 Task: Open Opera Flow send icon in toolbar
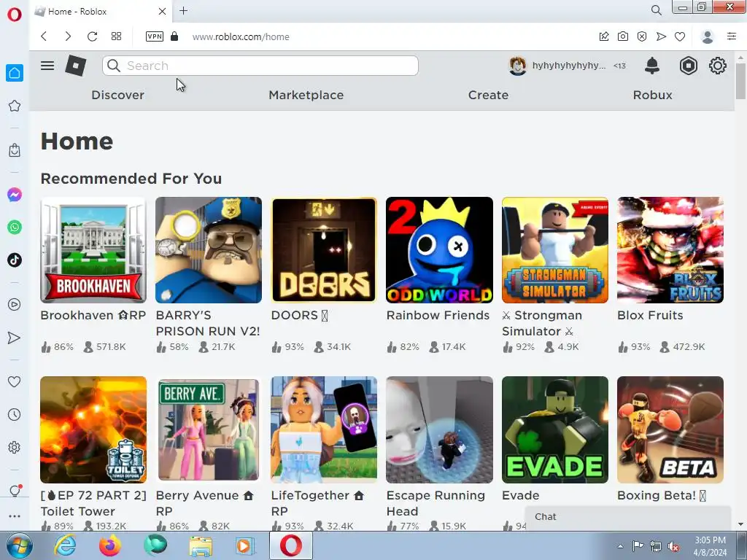(661, 36)
